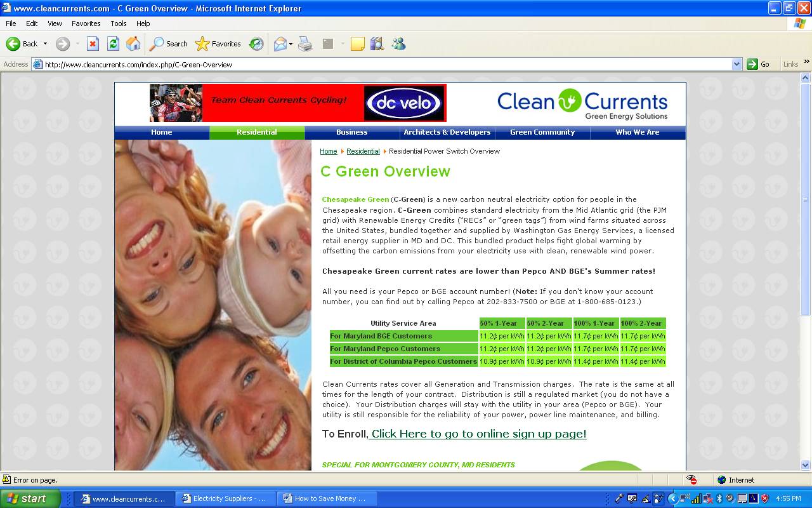This screenshot has height=508, width=812.
Task: Click the Clean Currents logo
Action: point(582,104)
